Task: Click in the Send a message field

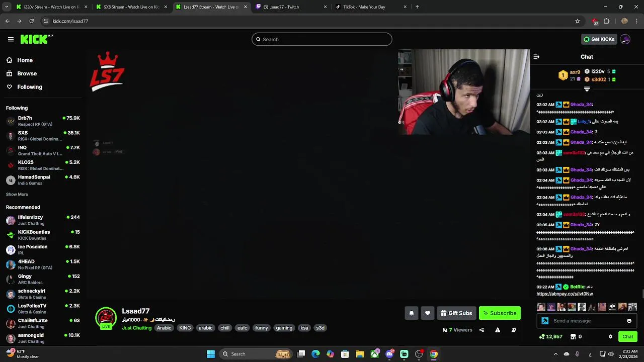Action: click(x=587, y=321)
